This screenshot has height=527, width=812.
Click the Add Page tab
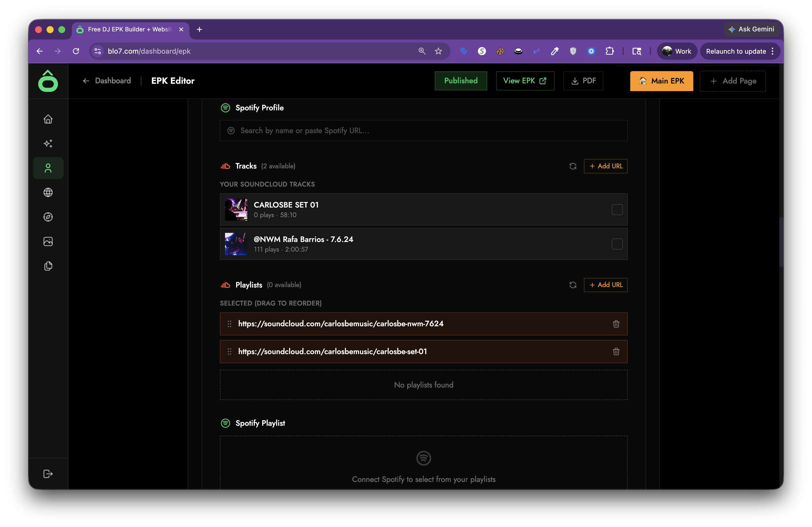click(x=733, y=81)
